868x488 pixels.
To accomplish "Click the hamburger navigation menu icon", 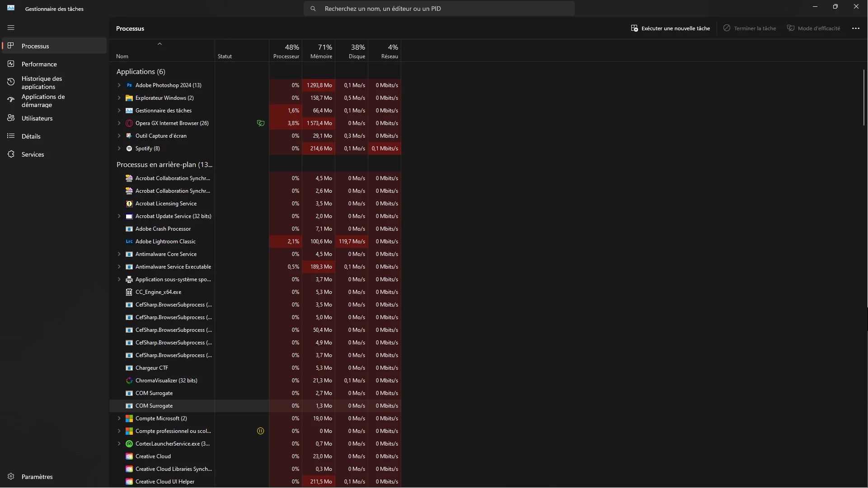I will pyautogui.click(x=11, y=28).
